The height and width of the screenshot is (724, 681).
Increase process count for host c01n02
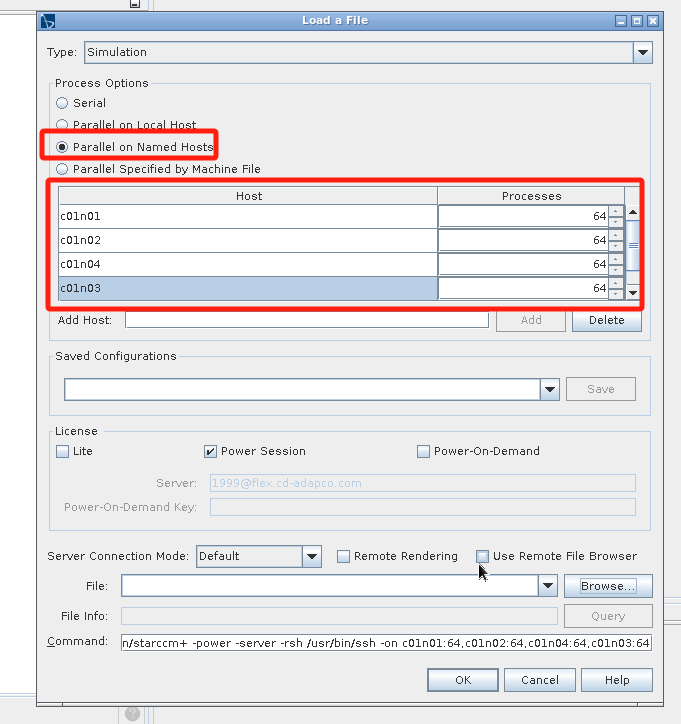[615, 235]
